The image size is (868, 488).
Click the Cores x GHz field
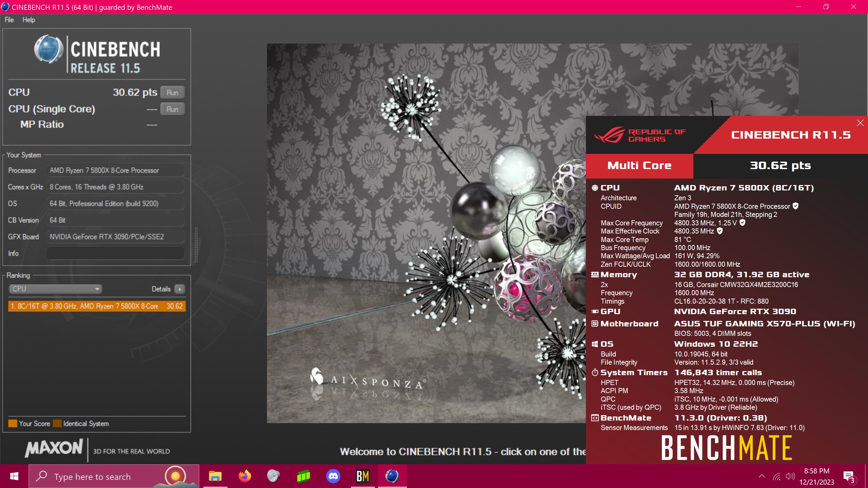tap(116, 187)
